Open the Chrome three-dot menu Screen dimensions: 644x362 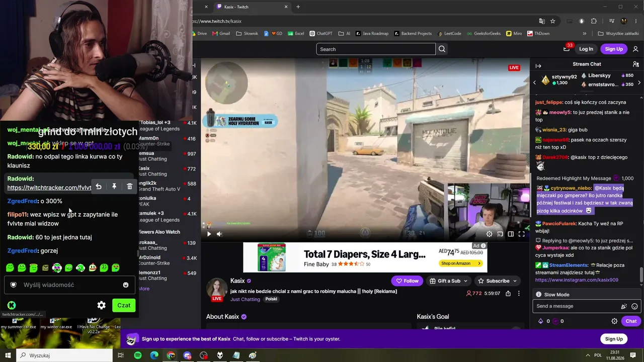pyautogui.click(x=636, y=21)
